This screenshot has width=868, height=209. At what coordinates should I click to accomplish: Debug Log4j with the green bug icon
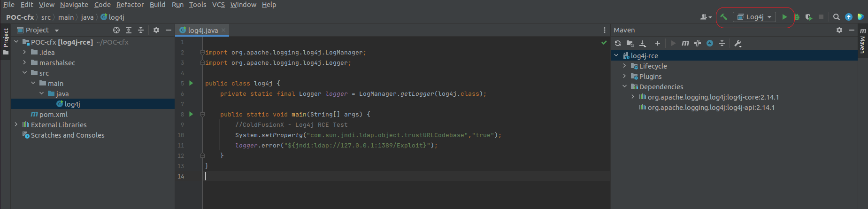[x=797, y=17]
